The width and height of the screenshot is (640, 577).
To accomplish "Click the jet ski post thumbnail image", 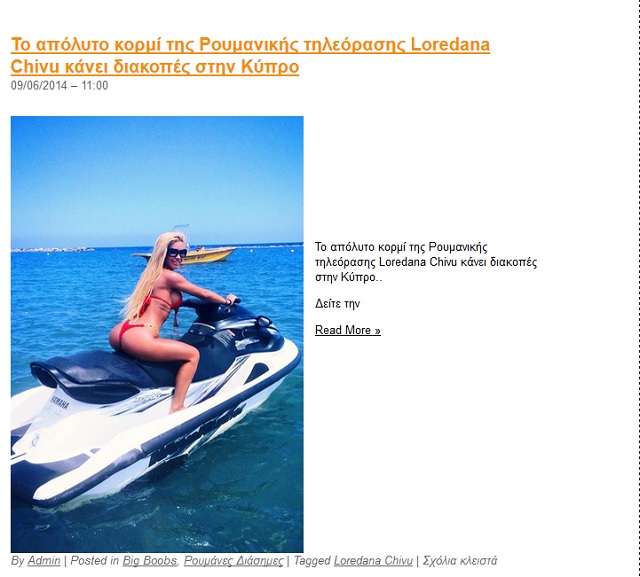I will pyautogui.click(x=157, y=334).
